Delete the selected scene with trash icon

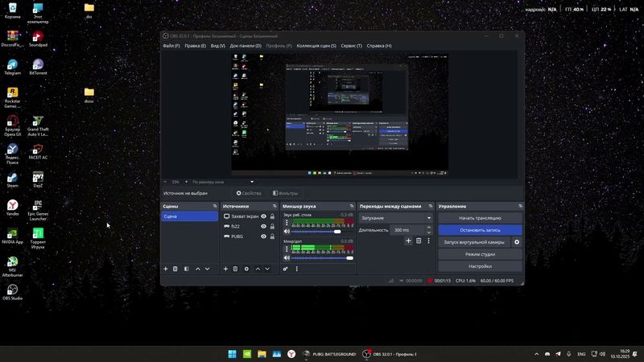(175, 269)
